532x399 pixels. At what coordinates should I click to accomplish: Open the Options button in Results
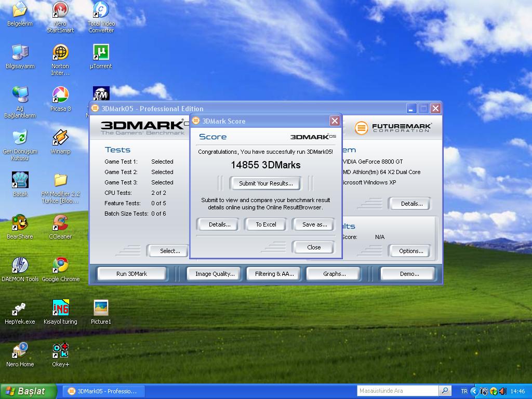coord(411,251)
